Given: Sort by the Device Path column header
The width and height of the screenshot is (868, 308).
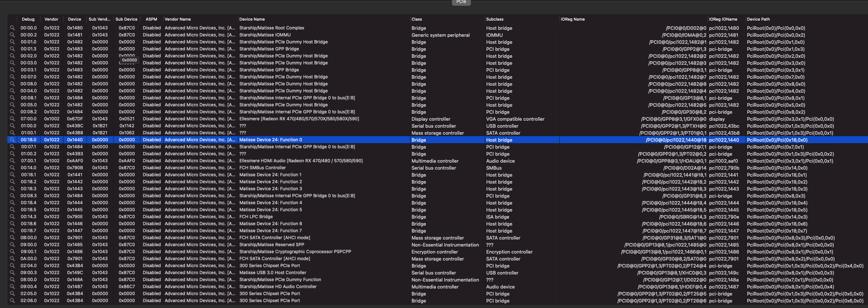Looking at the screenshot, I should 758,19.
